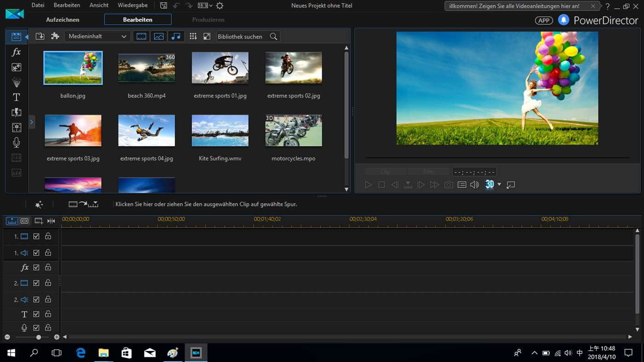The image size is (644, 362).
Task: Open the 3D mode dropdown arrow
Action: point(499,185)
